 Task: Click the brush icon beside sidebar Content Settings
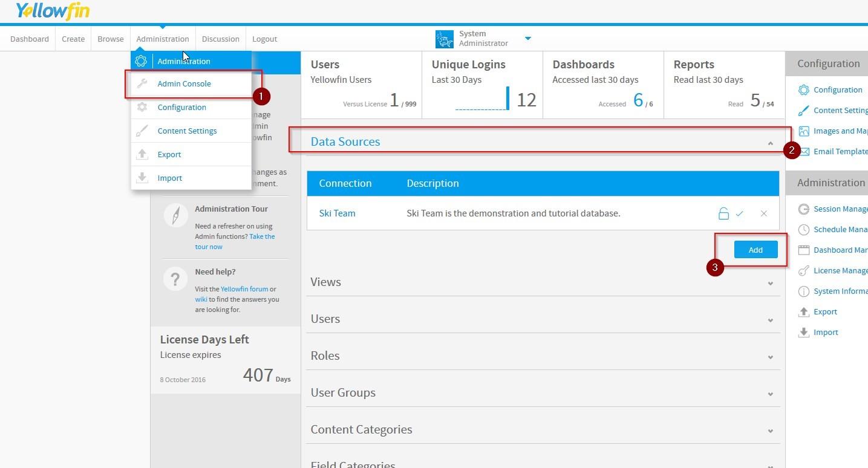(x=803, y=111)
